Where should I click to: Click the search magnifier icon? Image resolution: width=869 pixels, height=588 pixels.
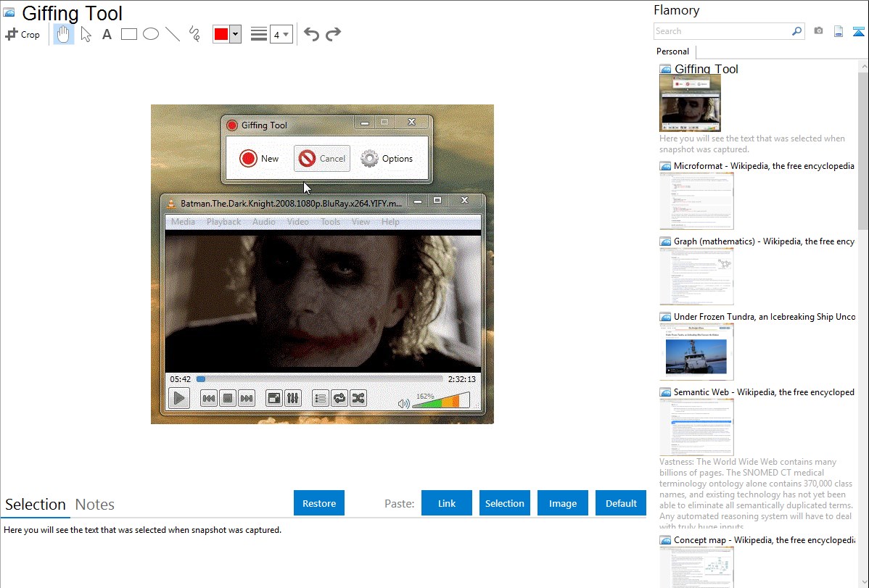pyautogui.click(x=797, y=31)
